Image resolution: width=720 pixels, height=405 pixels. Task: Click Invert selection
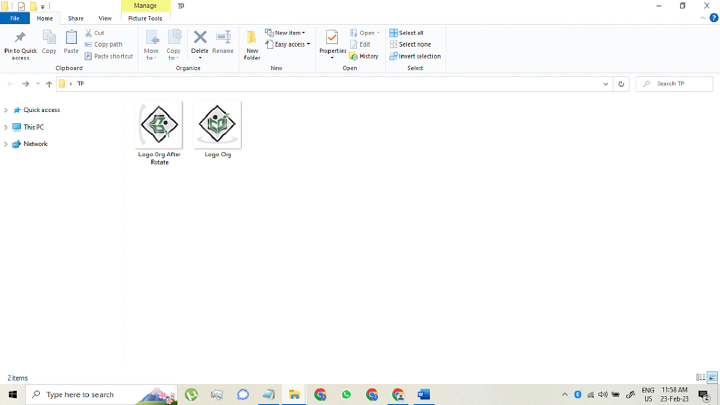point(415,56)
